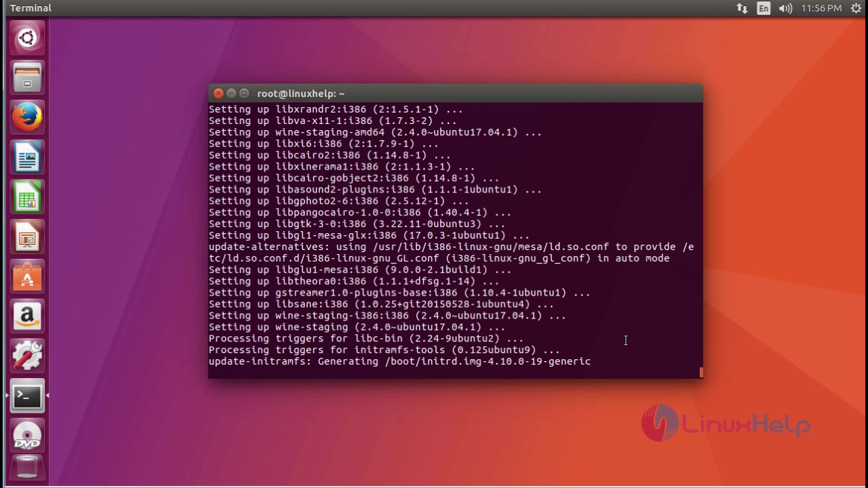Image resolution: width=868 pixels, height=488 pixels.
Task: Open clock showing 11:56 PM
Action: point(821,8)
